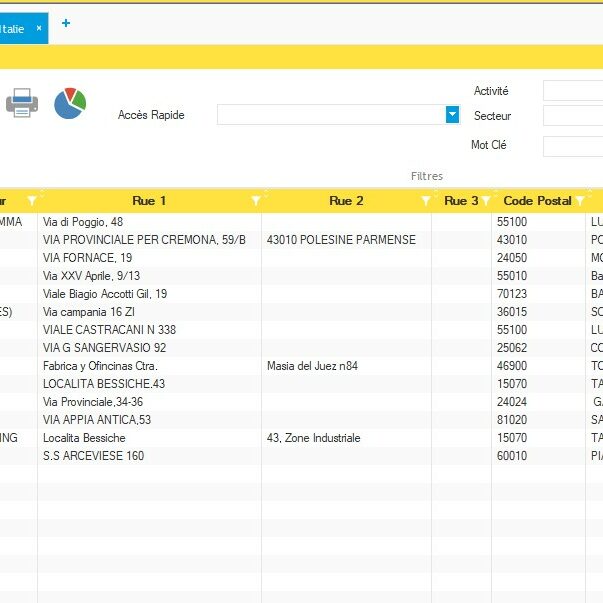Click filter icon on Rue 1 column
The image size is (603, 603).
coord(255,201)
